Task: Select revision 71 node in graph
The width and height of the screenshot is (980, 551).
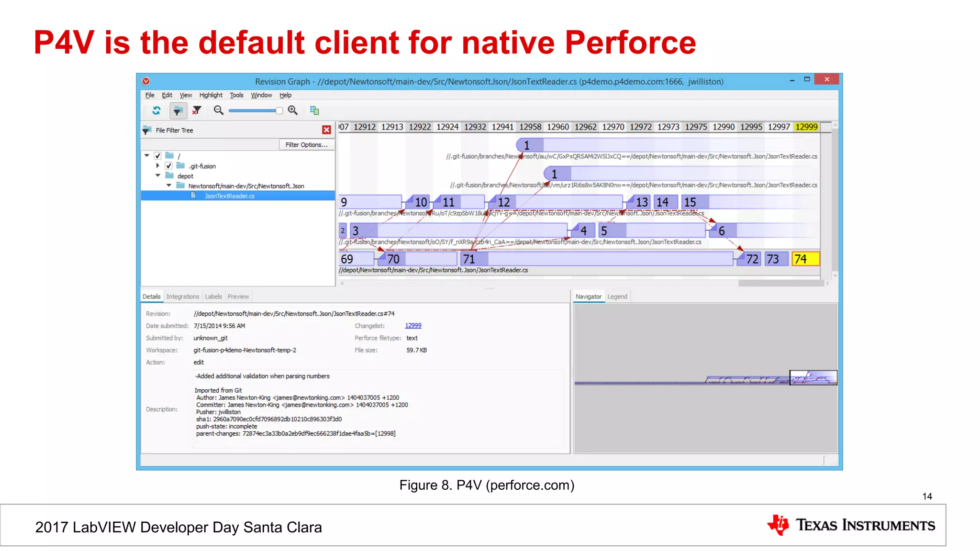Action: [x=597, y=259]
